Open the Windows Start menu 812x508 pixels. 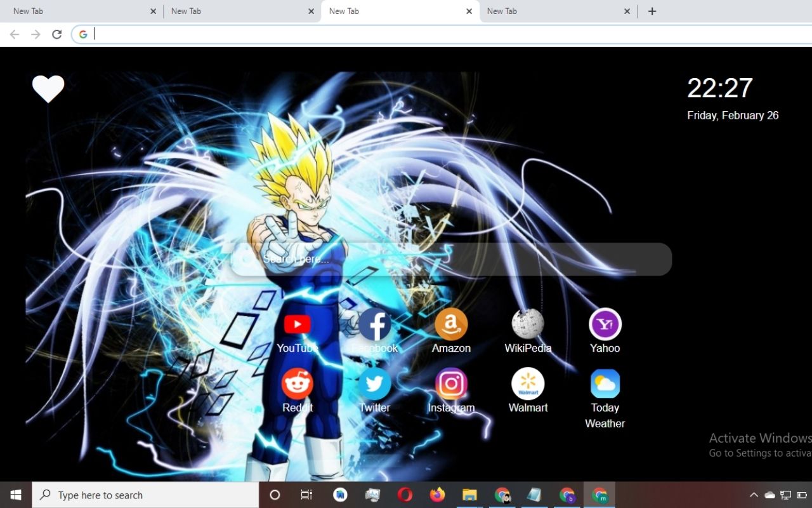[16, 495]
